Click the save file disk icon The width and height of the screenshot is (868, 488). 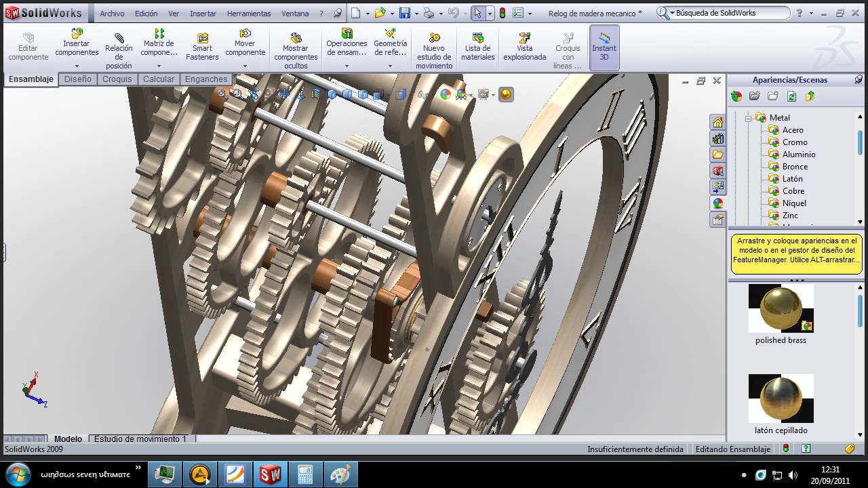(404, 13)
